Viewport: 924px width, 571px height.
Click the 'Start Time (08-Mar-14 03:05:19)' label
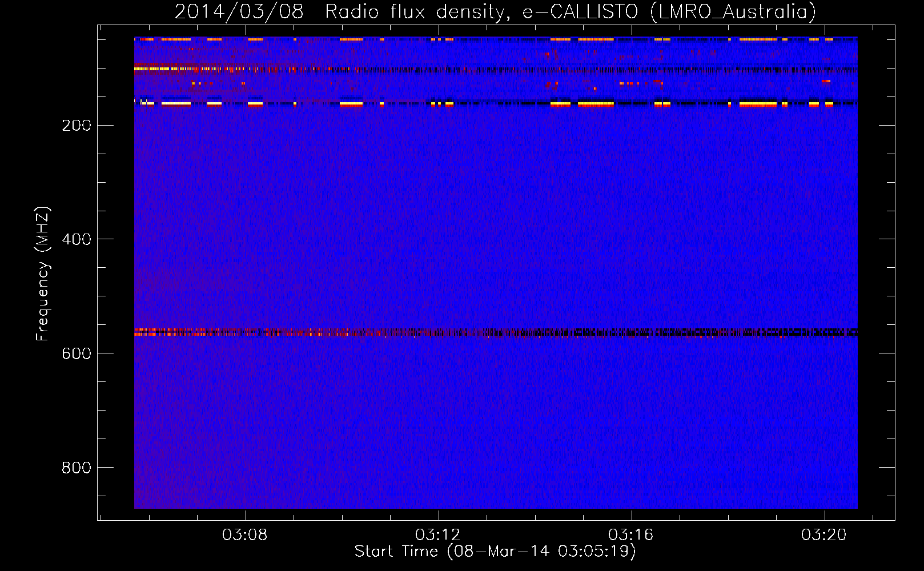(x=495, y=552)
